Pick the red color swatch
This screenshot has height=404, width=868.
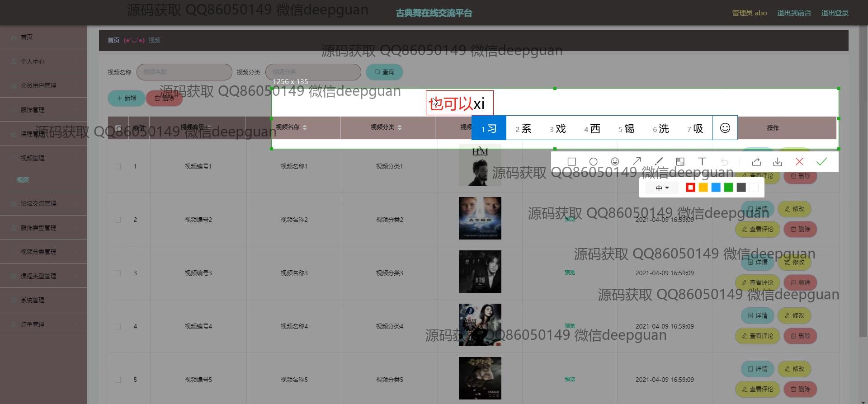pos(690,188)
